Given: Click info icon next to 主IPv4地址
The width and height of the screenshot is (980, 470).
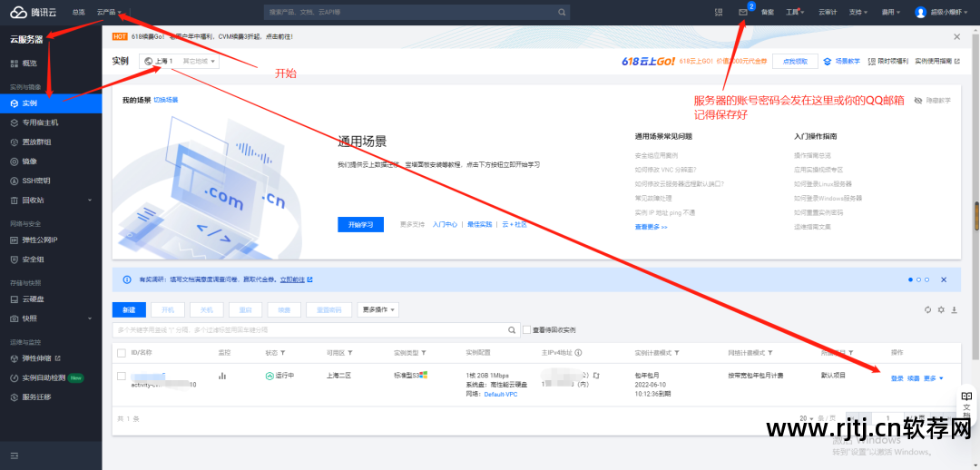Looking at the screenshot, I should click(x=579, y=353).
